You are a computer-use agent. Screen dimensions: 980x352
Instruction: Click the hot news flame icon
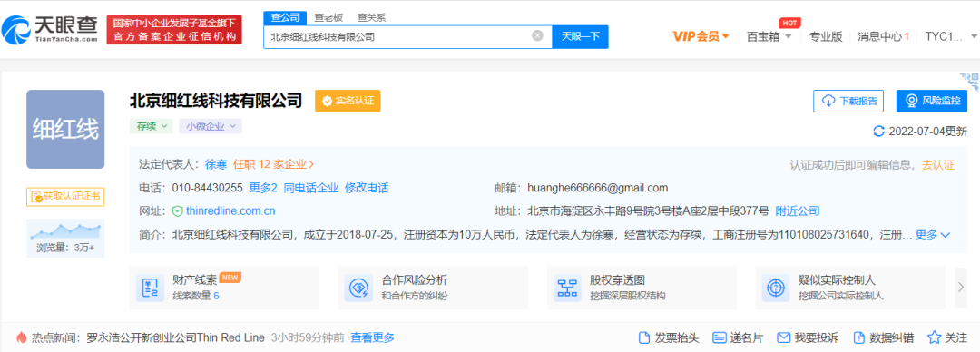(22, 337)
